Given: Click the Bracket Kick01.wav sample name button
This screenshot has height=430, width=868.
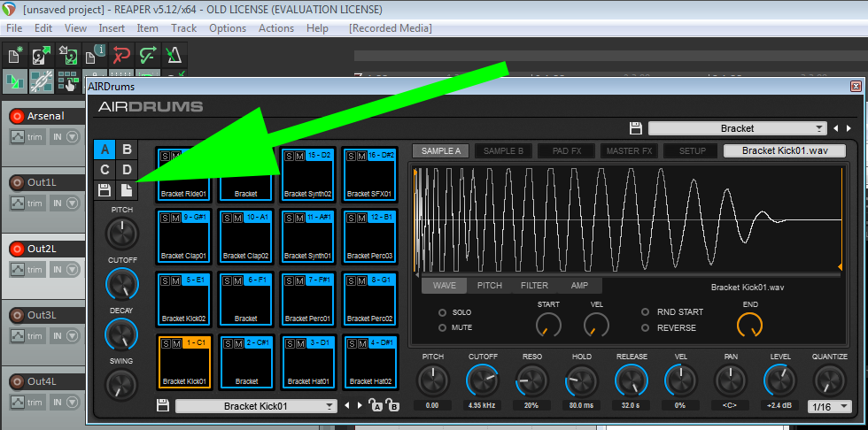Looking at the screenshot, I should click(785, 151).
